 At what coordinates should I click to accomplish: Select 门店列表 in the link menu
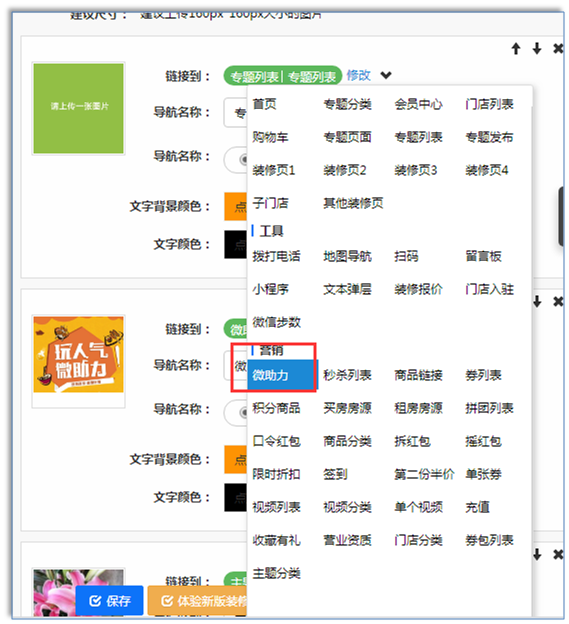[489, 104]
